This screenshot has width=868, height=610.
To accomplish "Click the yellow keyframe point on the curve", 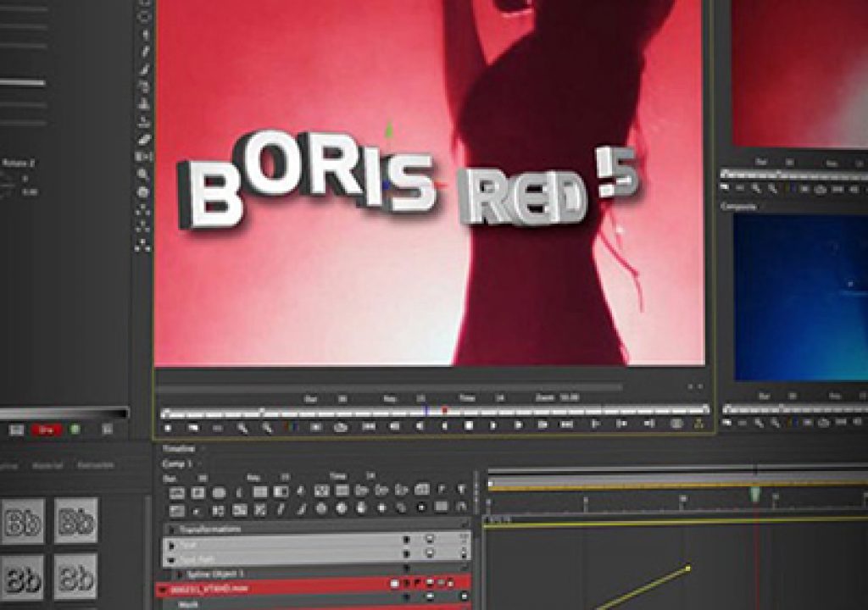I will pyautogui.click(x=688, y=568).
